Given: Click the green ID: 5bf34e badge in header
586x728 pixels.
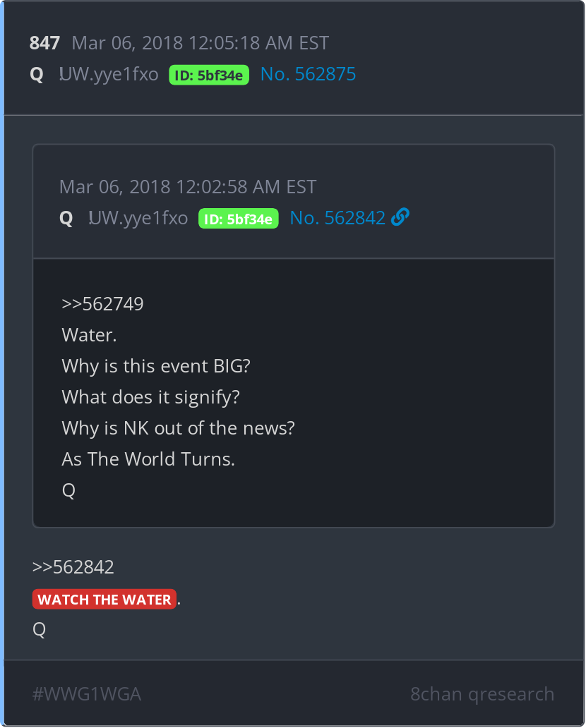Looking at the screenshot, I should pos(209,75).
